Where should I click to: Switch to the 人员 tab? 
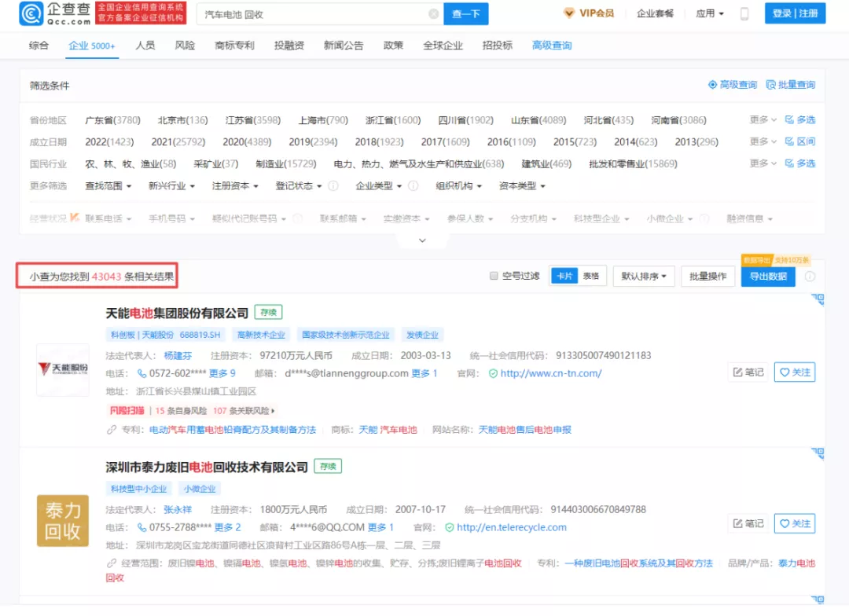tap(145, 46)
